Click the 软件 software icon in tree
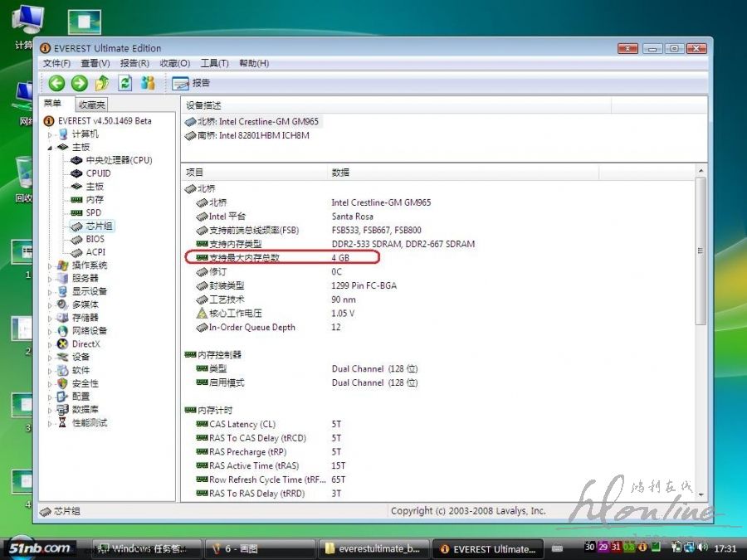The image size is (747, 560). (x=62, y=370)
